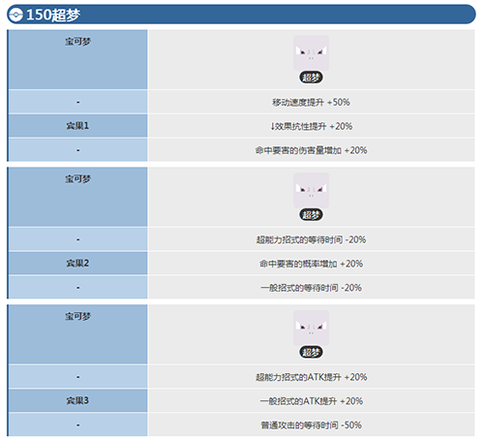Click the Poké Ball icon beside 150超梦
Image resolution: width=484 pixels, height=440 pixels.
(x=15, y=15)
